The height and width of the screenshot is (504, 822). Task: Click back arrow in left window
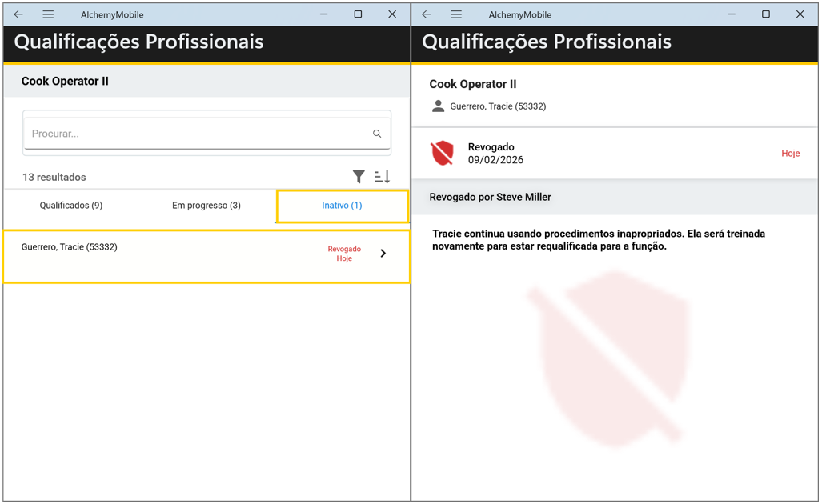(x=18, y=14)
